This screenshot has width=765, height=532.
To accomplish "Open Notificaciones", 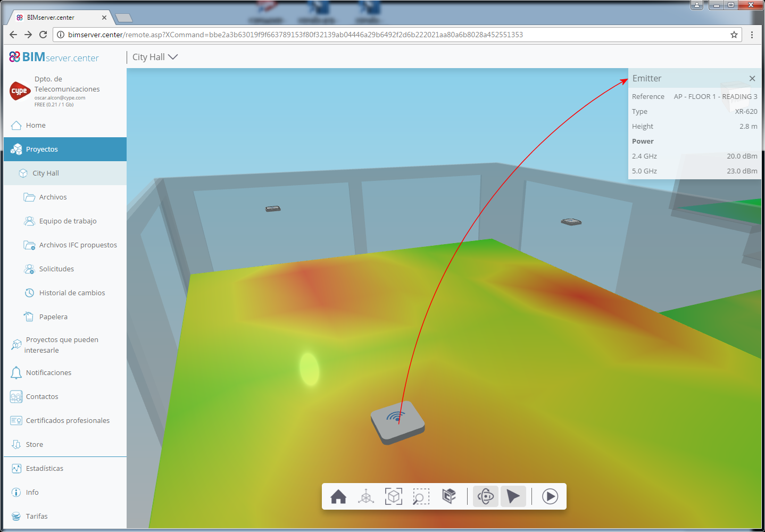I will click(65, 373).
